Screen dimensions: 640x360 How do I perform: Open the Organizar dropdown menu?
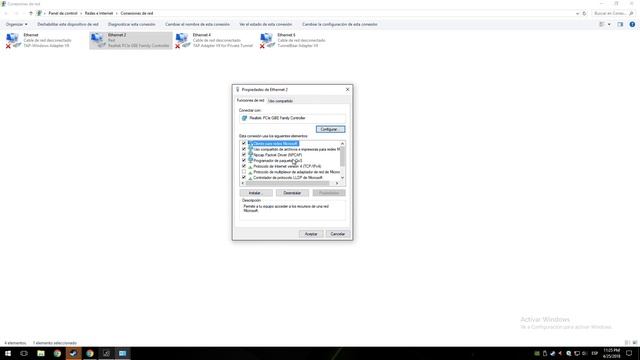pyautogui.click(x=17, y=24)
